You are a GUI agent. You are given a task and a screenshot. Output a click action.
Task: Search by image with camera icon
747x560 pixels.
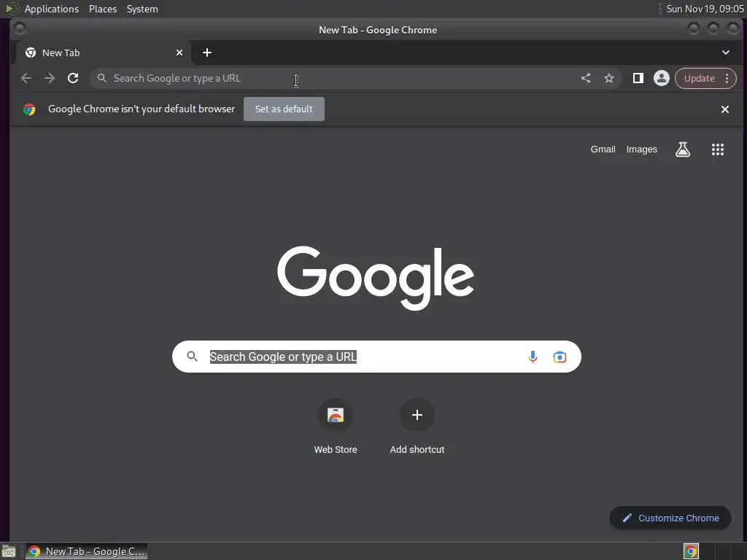[x=560, y=357]
